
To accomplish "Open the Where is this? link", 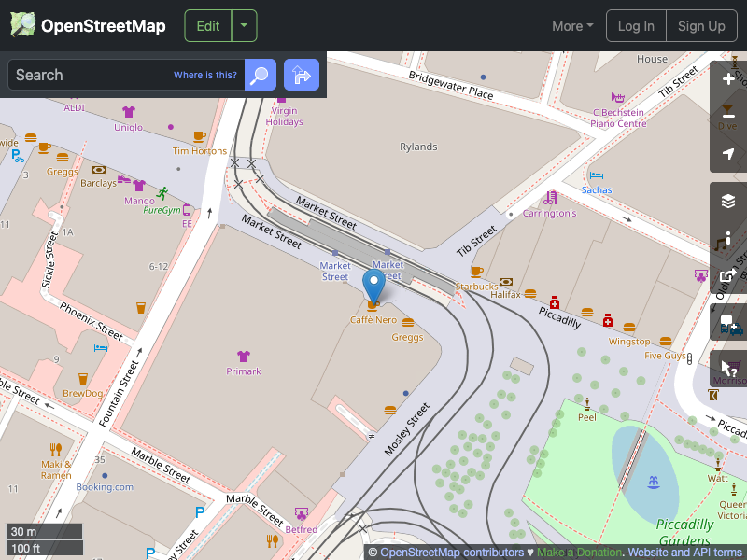I will click(x=204, y=75).
